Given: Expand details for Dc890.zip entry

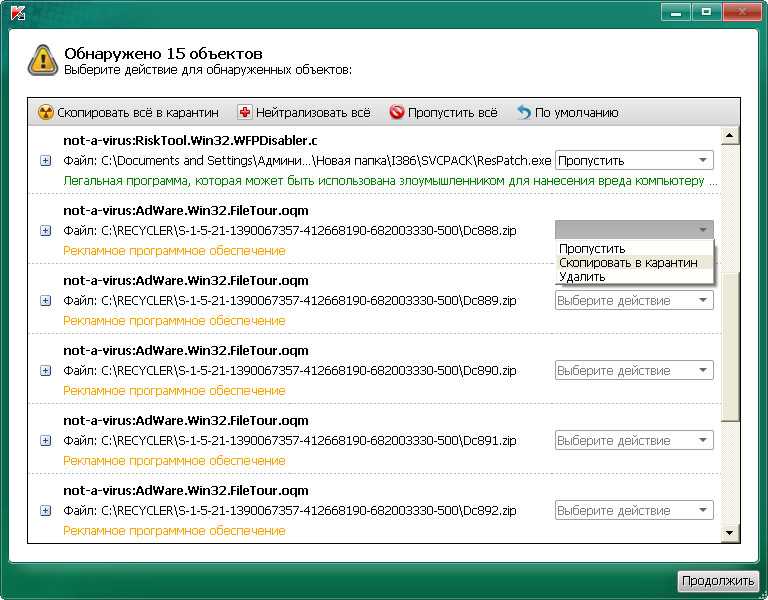Looking at the screenshot, I should click(45, 371).
